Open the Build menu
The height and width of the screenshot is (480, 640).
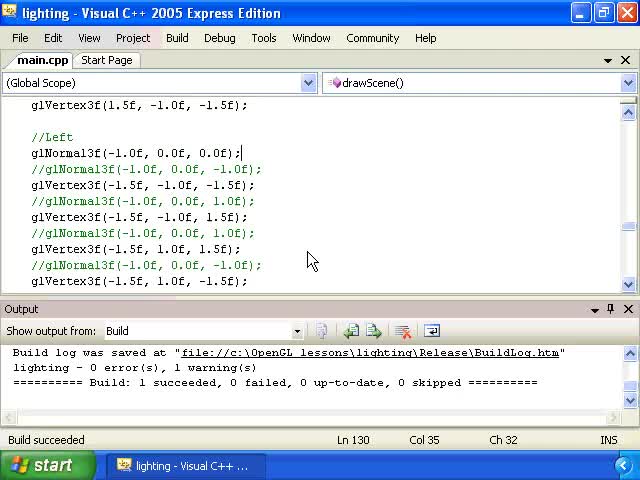(177, 38)
